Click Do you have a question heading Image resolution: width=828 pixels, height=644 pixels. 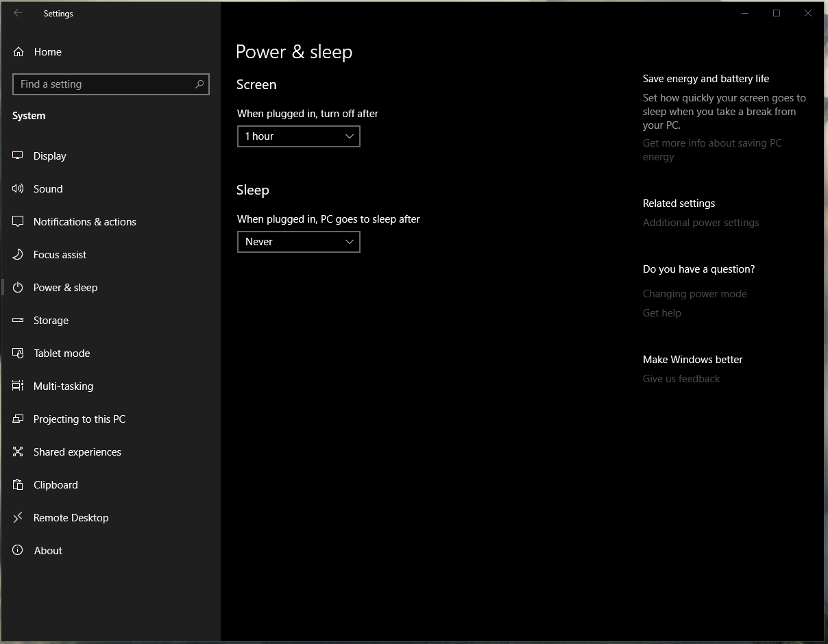699,269
